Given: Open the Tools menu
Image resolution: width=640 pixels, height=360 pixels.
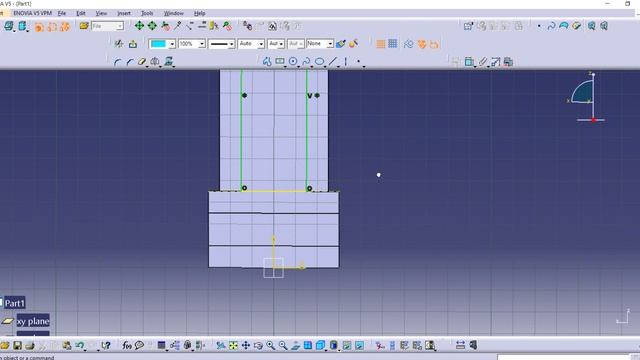Looking at the screenshot, I should (x=147, y=13).
